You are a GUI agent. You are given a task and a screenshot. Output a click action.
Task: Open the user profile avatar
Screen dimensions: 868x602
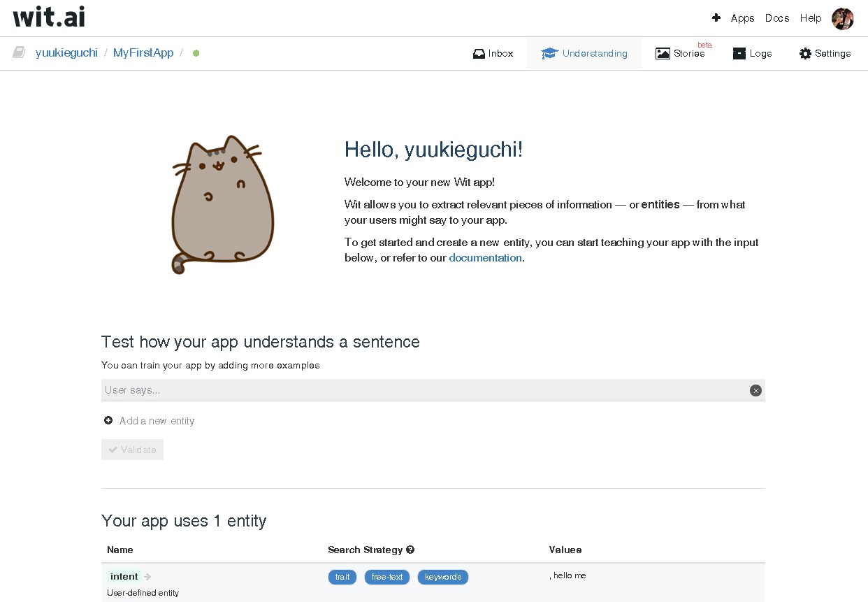point(842,19)
